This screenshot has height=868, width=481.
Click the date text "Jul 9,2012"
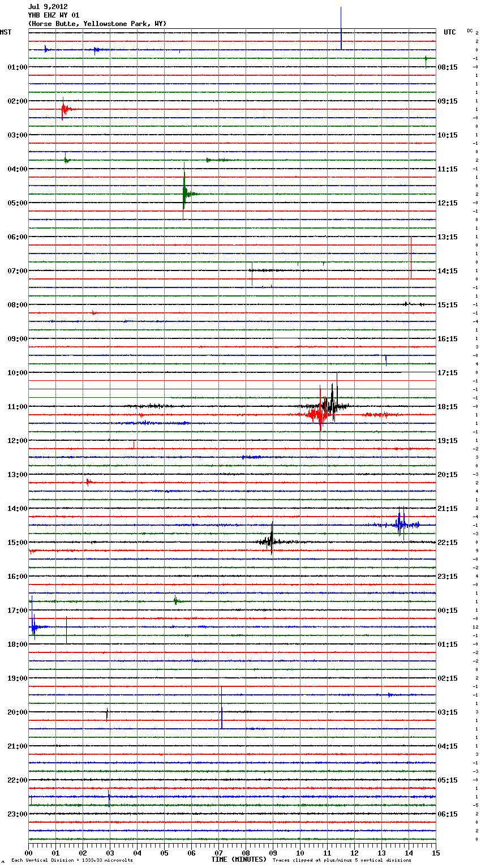[48, 7]
